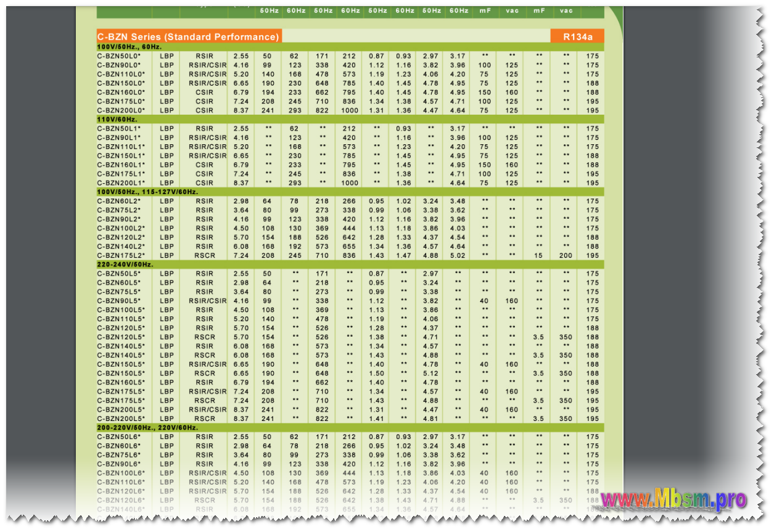Click the C-BZN60L2* model cell
774x532 pixels.
[119, 201]
